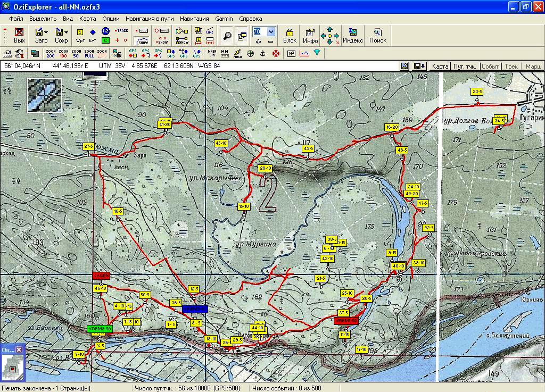Screen dimensions: 545x392
Task: Click the ZOOM FULL toolbar icon
Action: [x=89, y=53]
